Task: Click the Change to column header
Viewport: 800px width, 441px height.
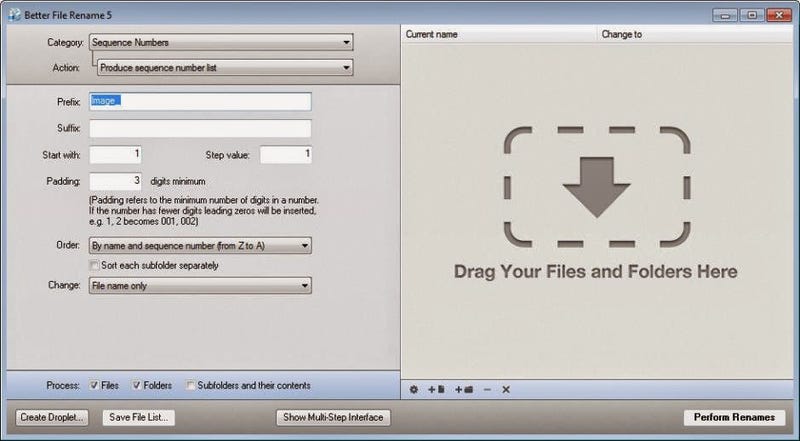Action: pos(695,34)
